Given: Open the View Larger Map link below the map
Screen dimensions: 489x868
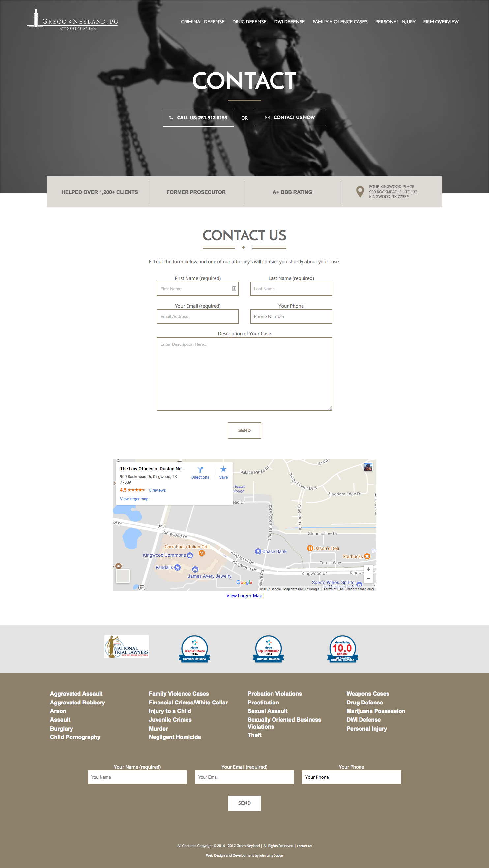Looking at the screenshot, I should coord(244,596).
